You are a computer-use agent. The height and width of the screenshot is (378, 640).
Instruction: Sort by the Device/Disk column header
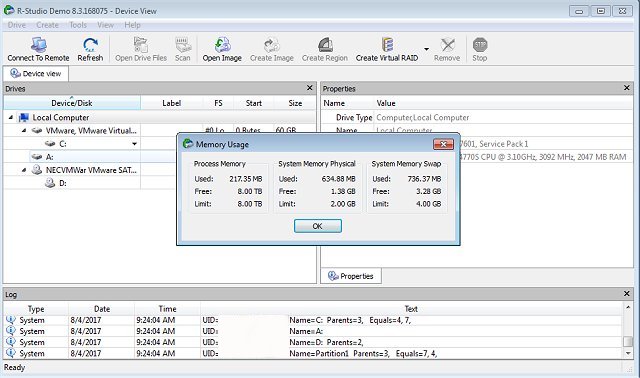72,103
